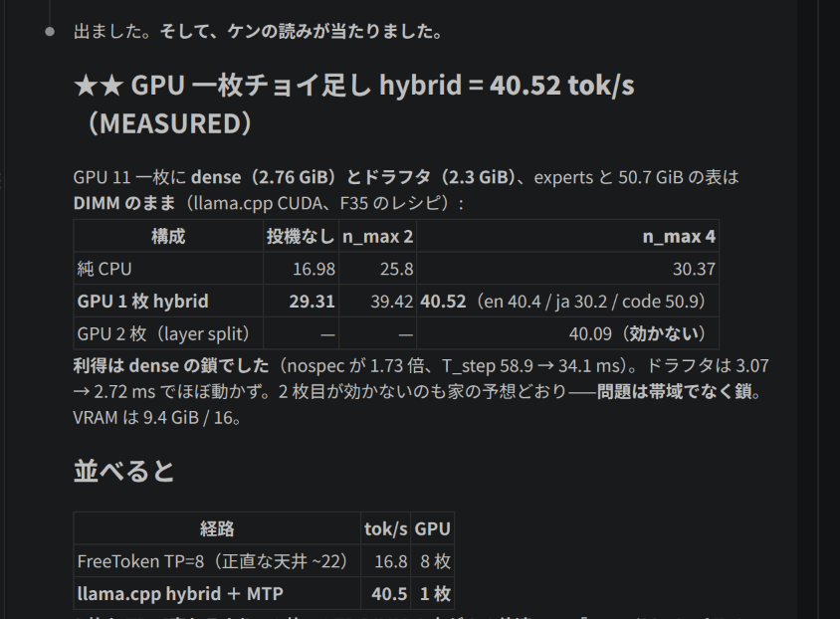Screen dimensions: 840x619
Task: Click the '並べると' heading
Action: [x=123, y=471]
